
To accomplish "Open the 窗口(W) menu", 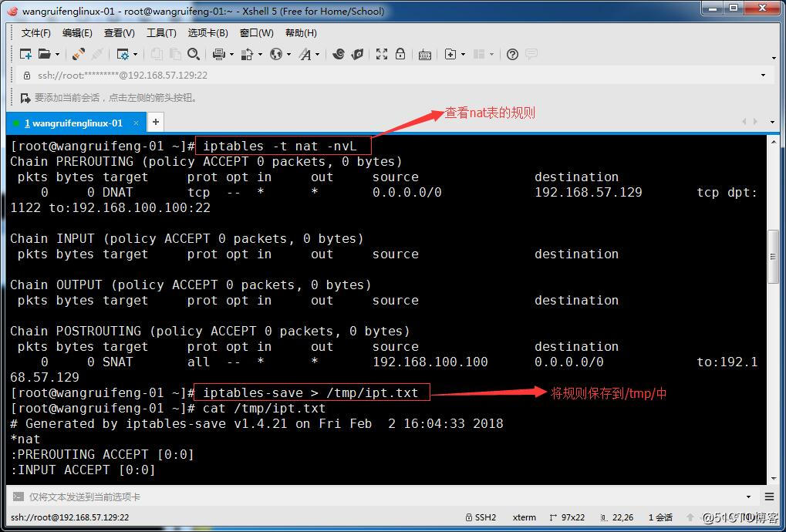I will 256,33.
